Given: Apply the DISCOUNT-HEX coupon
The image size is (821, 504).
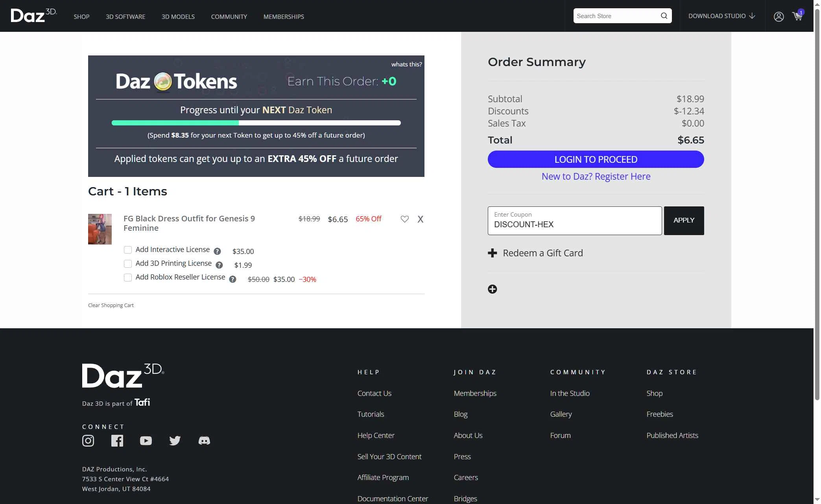Looking at the screenshot, I should pos(684,221).
